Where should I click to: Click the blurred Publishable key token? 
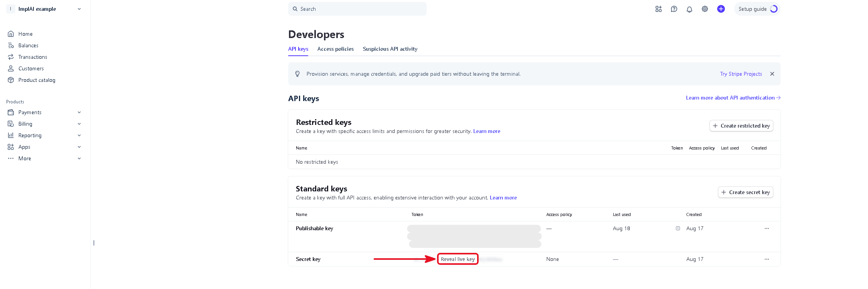(x=474, y=236)
